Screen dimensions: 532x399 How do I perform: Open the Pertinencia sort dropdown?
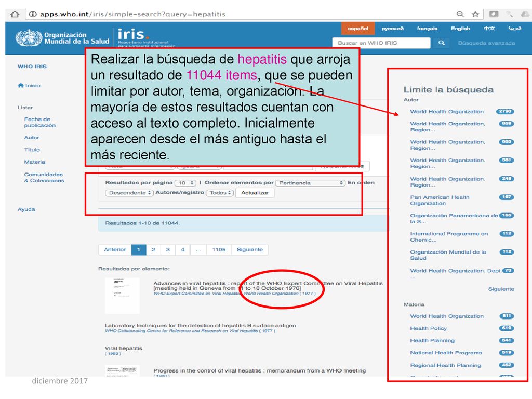coord(311,183)
